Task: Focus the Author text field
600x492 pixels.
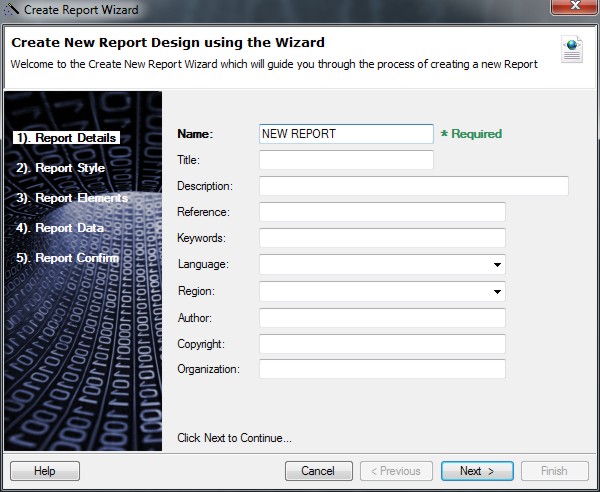Action: 381,318
